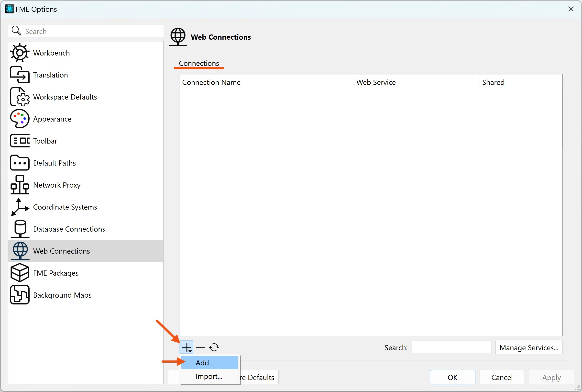Select the Toolbar settings icon
The image size is (582, 392).
click(x=20, y=141)
